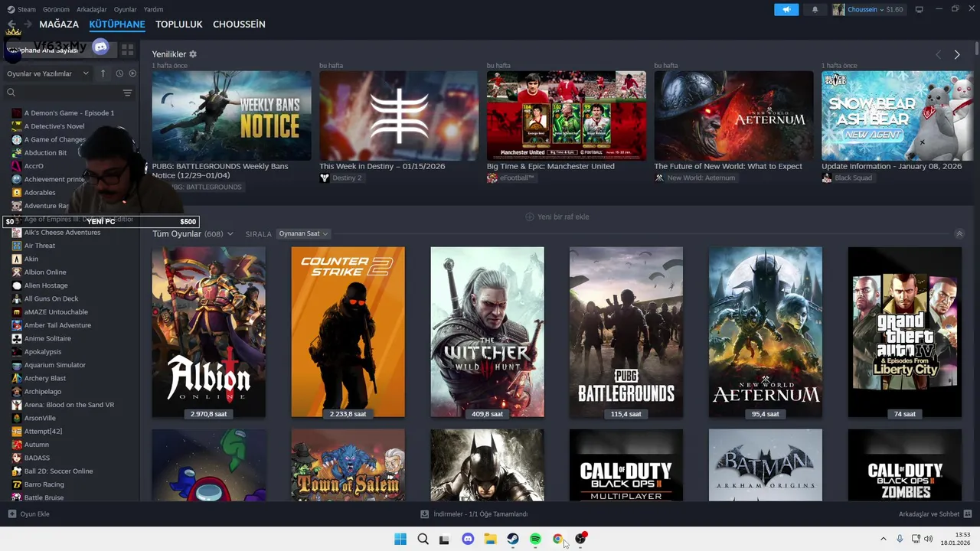Viewport: 980px width, 551px height.
Task: Open Arkadaşlar ve Sohbet panel
Action: coord(935,514)
